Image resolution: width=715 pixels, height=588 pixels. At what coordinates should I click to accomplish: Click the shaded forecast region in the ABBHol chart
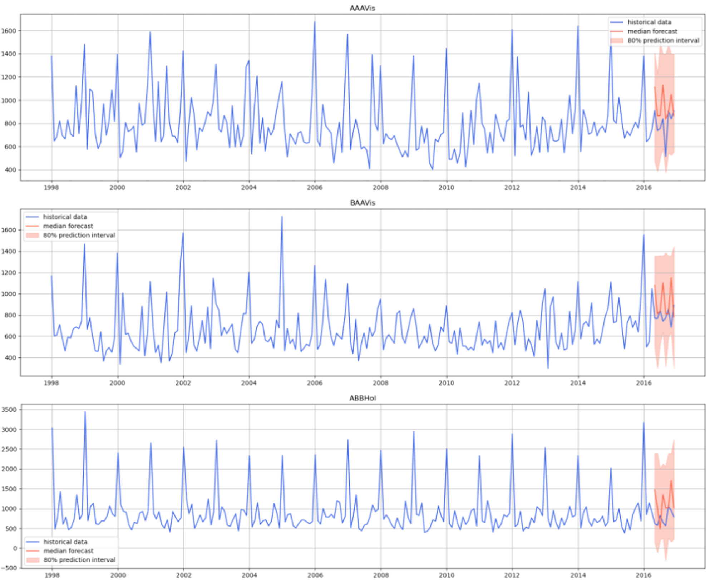pos(664,475)
